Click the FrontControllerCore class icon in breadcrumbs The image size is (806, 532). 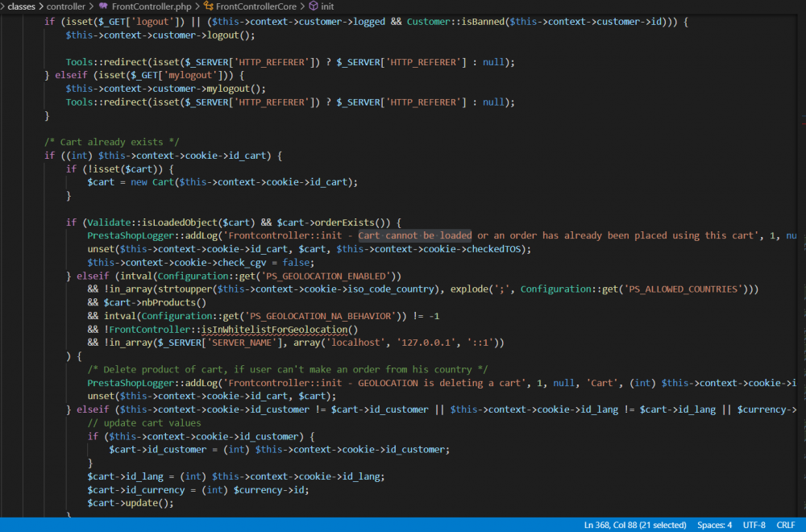point(209,6)
